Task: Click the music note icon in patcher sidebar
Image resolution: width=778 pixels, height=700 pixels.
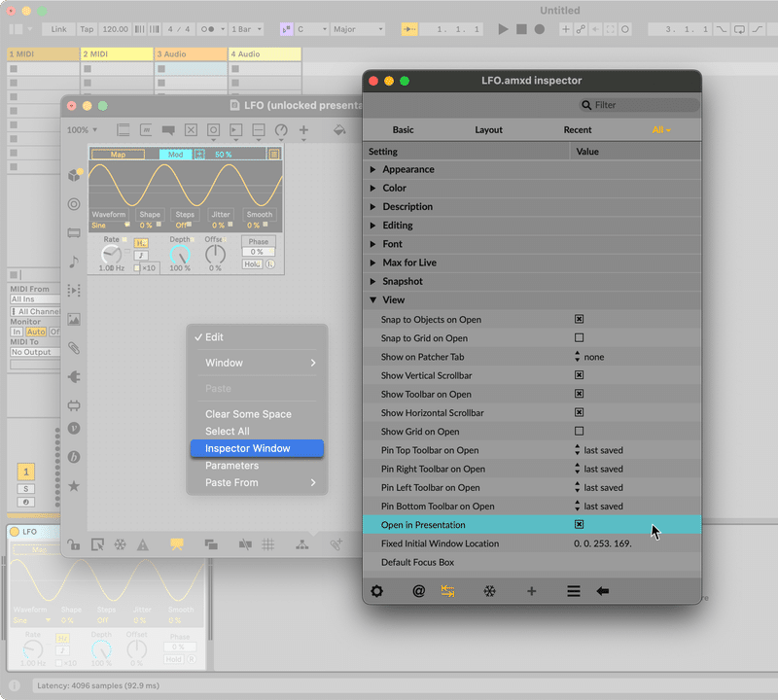Action: coord(74,262)
